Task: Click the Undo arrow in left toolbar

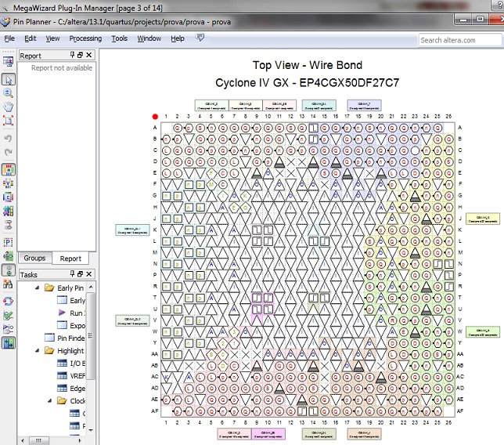Action: pyautogui.click(x=9, y=139)
